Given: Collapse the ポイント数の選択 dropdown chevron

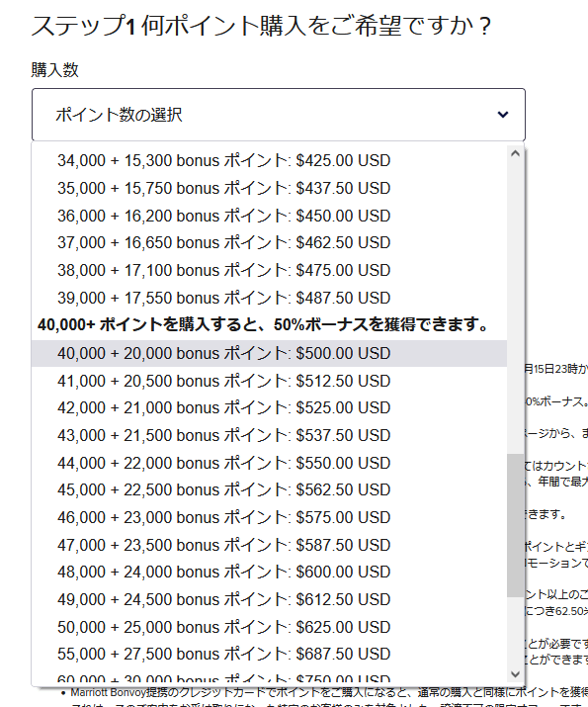Looking at the screenshot, I should coord(503,115).
